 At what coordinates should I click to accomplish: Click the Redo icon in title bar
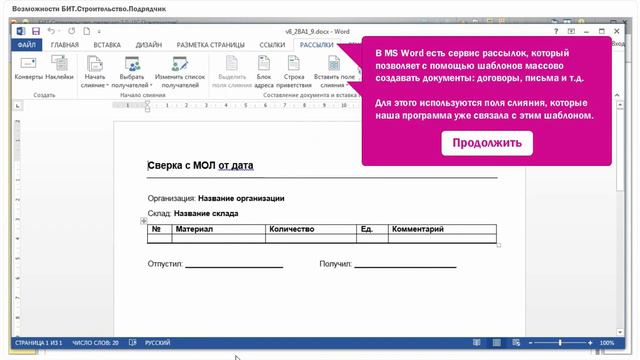pyautogui.click(x=71, y=31)
